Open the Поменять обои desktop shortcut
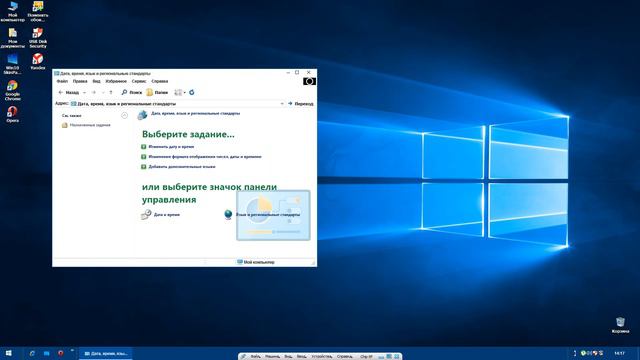The height and width of the screenshot is (360, 640). (x=38, y=11)
